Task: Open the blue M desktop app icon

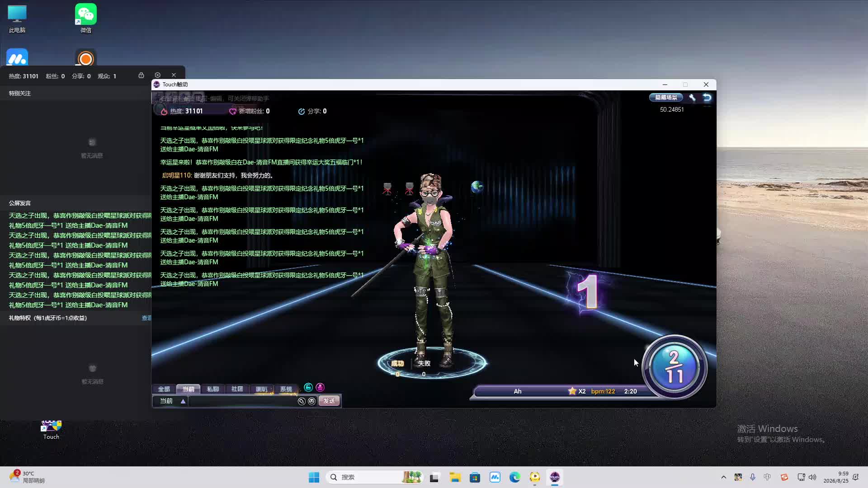Action: point(17,58)
